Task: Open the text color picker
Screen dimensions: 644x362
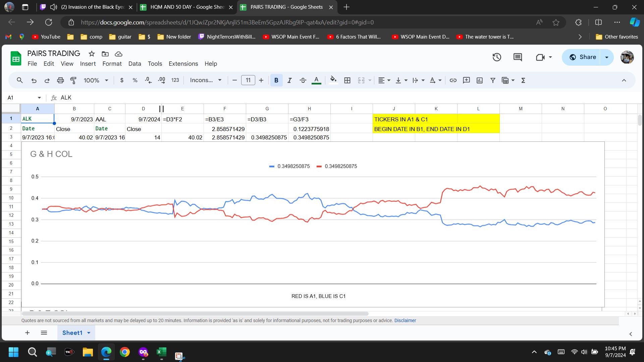Action: (316, 80)
